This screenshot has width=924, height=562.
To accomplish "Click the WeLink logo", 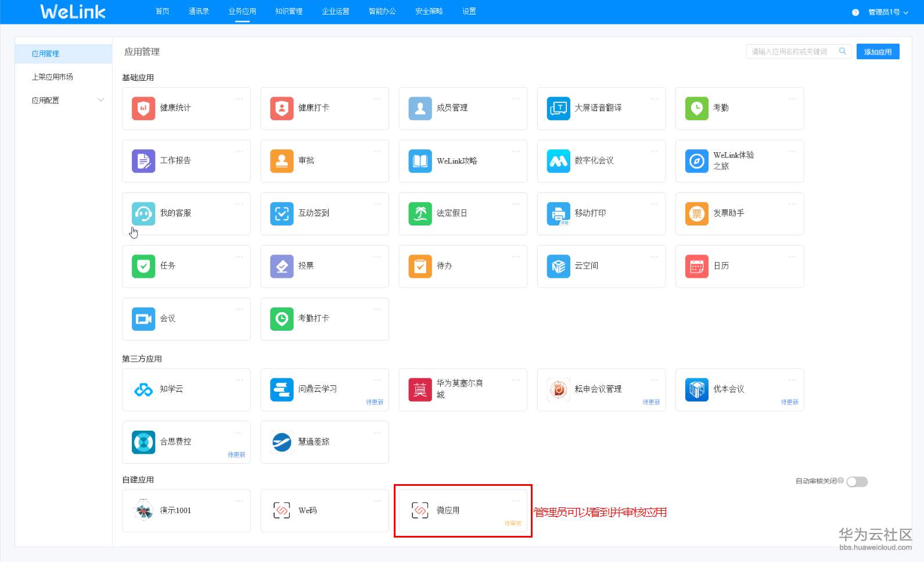I will [x=73, y=12].
